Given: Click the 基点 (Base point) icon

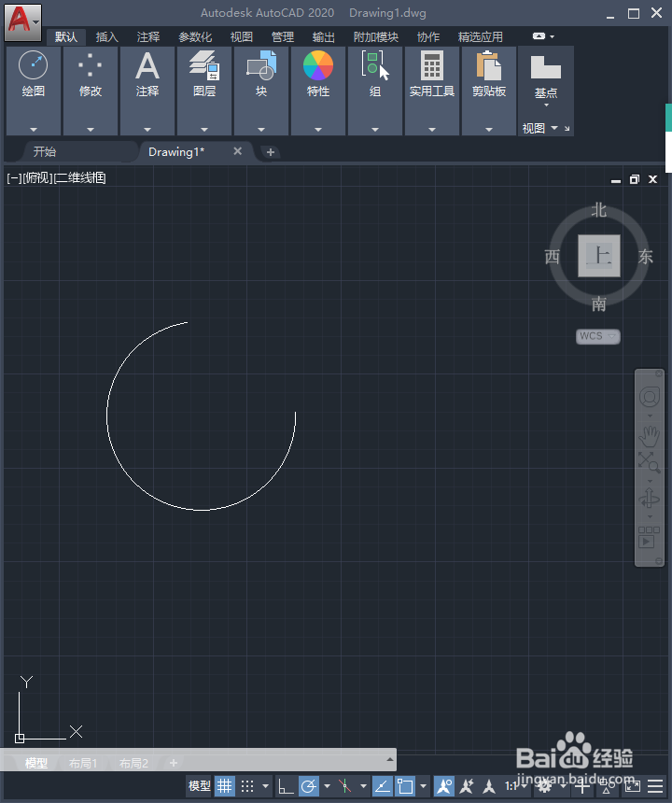Looking at the screenshot, I should tap(546, 67).
